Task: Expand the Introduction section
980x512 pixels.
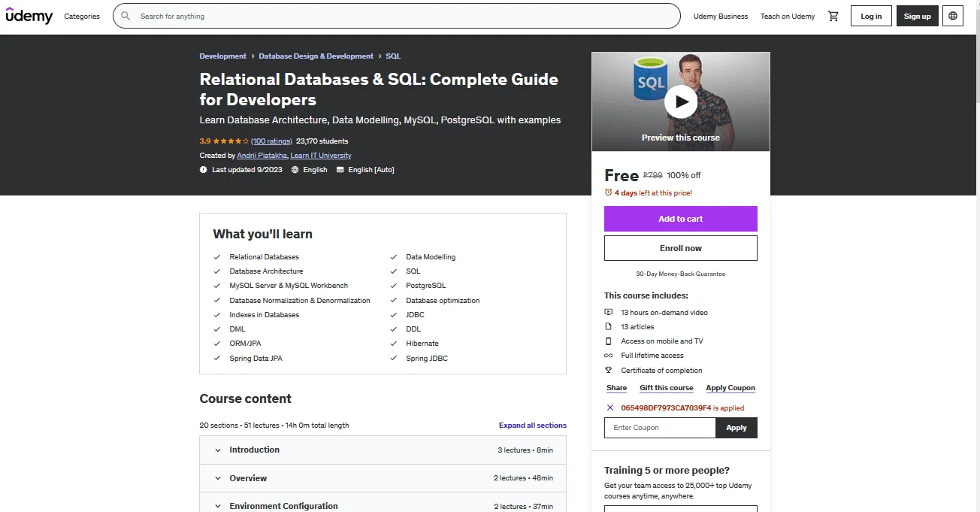Action: point(383,450)
